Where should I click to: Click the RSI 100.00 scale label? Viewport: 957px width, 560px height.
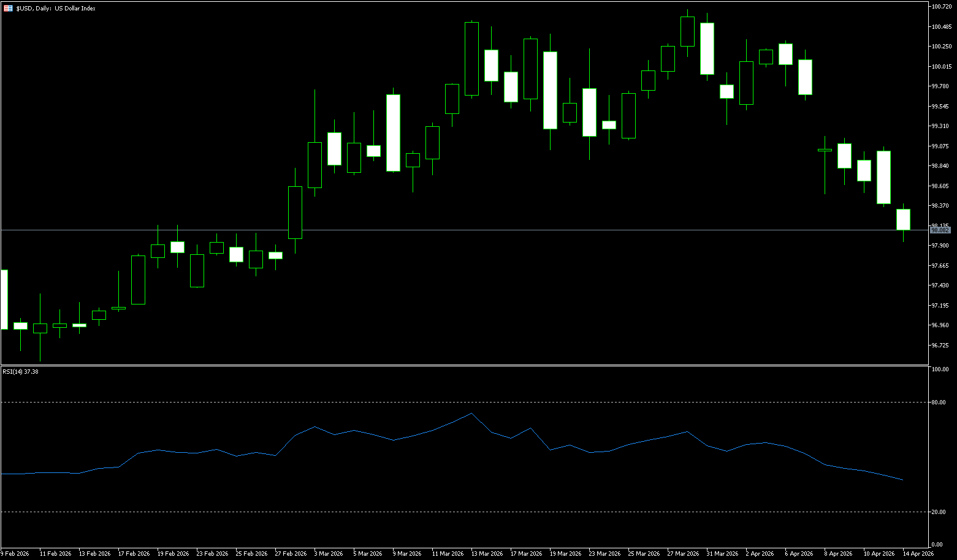(939, 369)
